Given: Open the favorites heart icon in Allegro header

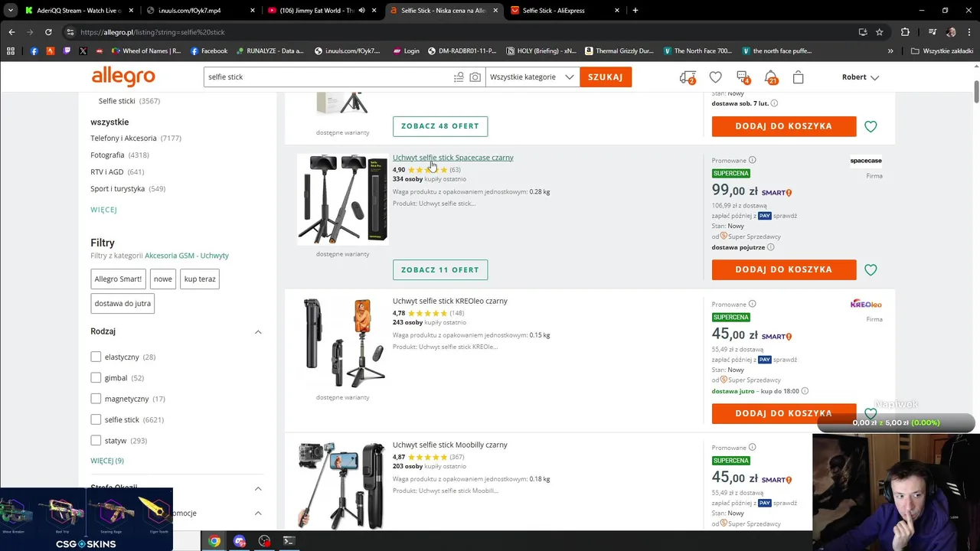Looking at the screenshot, I should click(x=715, y=77).
